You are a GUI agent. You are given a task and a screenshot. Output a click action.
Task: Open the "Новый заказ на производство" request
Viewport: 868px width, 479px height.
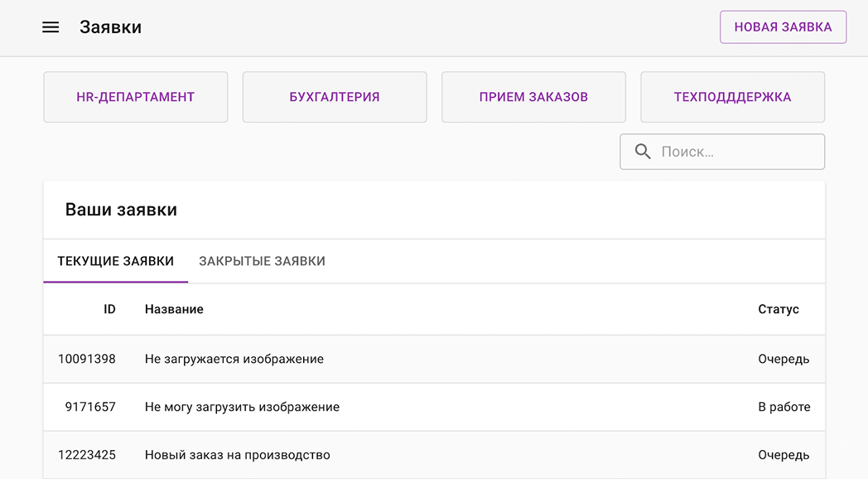(237, 455)
